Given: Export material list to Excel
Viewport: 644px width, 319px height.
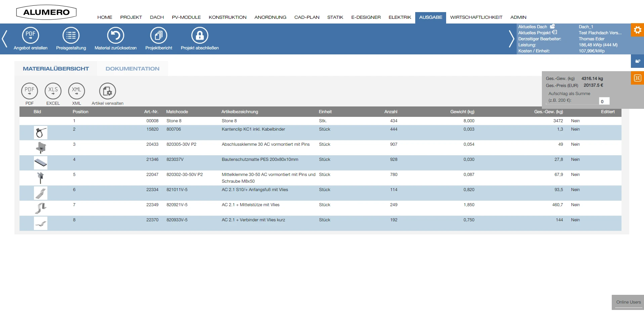Looking at the screenshot, I should [53, 91].
